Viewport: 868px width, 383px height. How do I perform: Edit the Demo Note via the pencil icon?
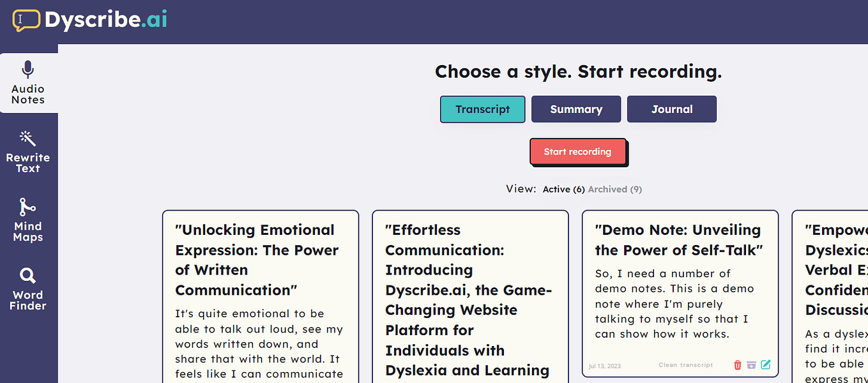tap(766, 364)
